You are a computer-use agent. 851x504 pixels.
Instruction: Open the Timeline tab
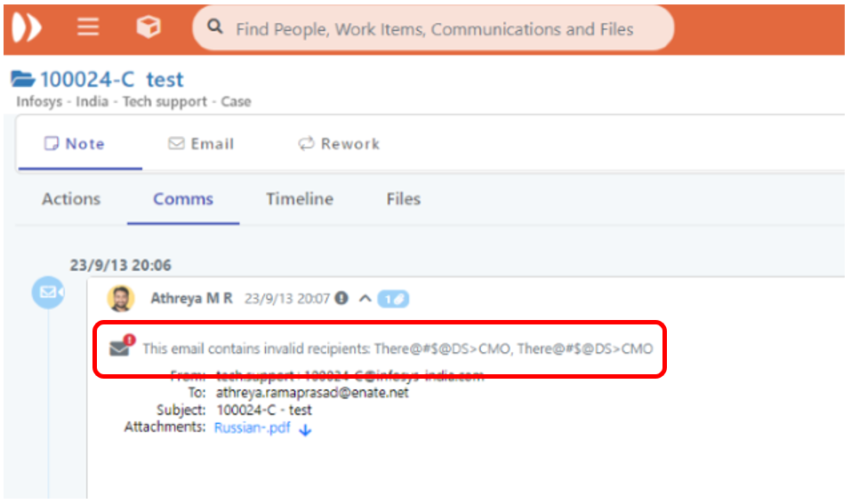tap(300, 199)
